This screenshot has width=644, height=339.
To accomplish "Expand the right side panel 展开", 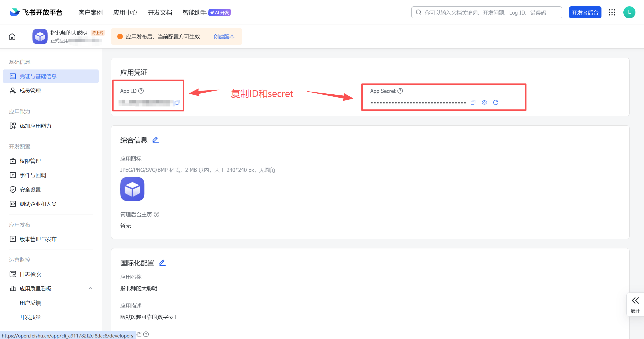I will coord(635,304).
